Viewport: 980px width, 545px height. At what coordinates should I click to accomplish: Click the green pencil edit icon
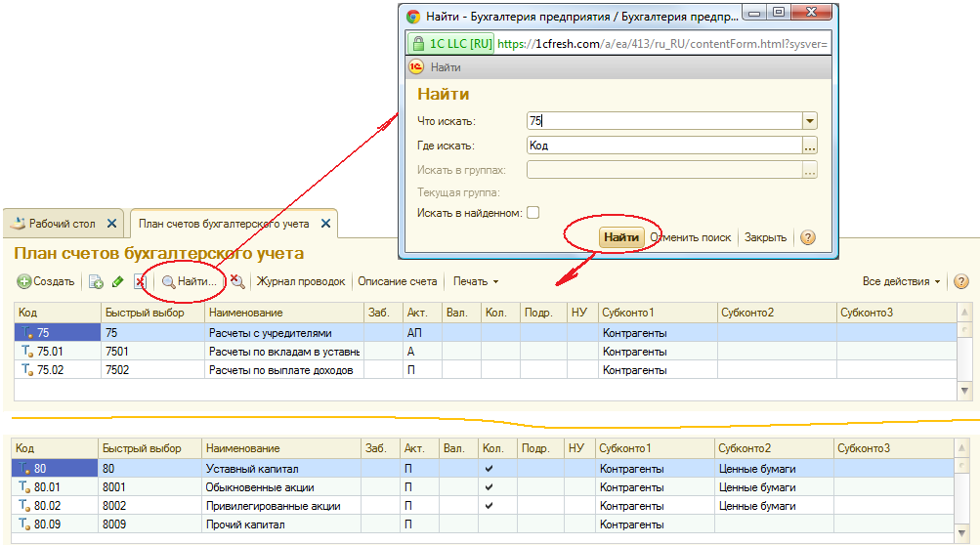(117, 281)
